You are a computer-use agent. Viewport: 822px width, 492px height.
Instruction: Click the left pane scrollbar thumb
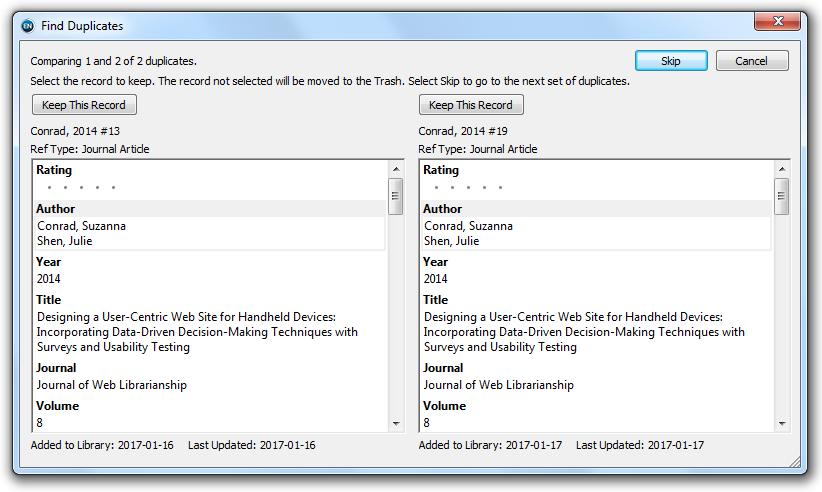click(395, 196)
